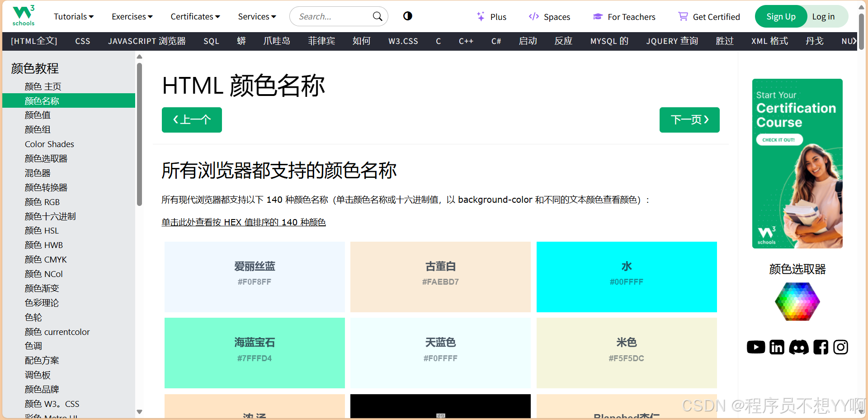Open the Instagram social icon
This screenshot has height=420, width=868.
[840, 347]
